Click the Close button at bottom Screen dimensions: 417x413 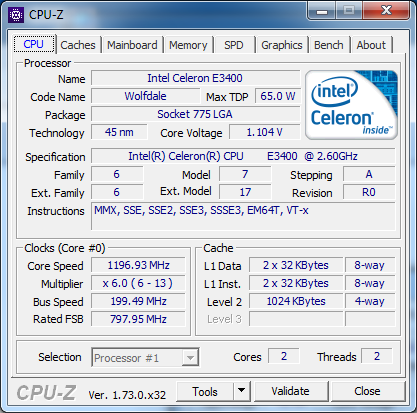click(367, 391)
